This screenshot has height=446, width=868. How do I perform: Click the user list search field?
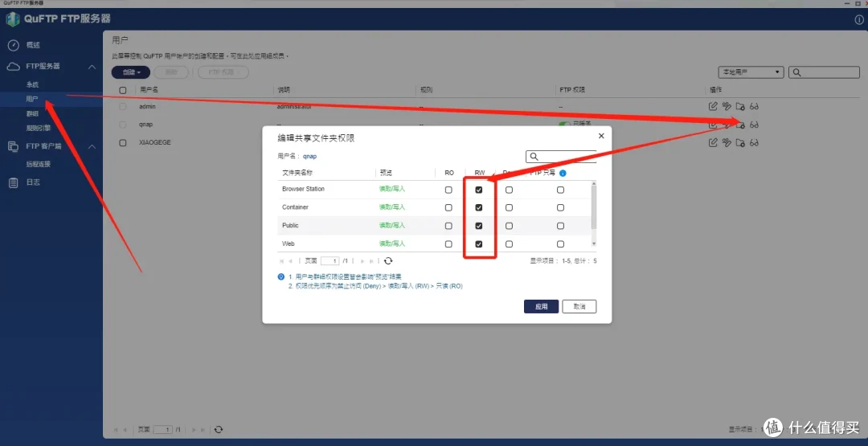[824, 72]
